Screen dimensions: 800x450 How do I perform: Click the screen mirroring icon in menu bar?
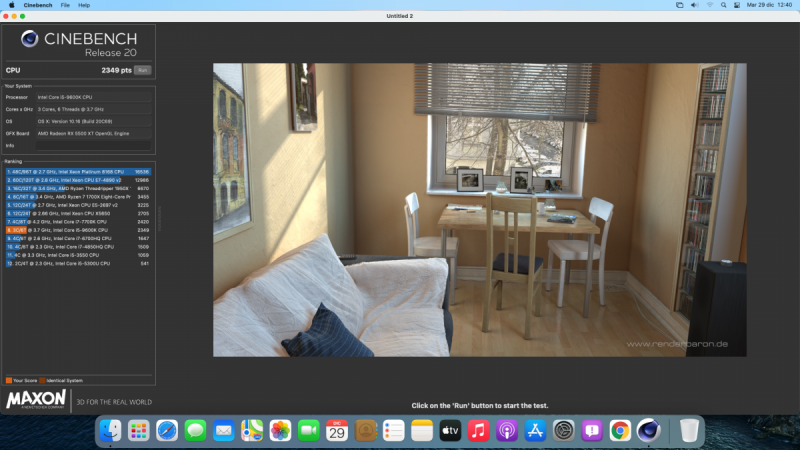(680, 5)
